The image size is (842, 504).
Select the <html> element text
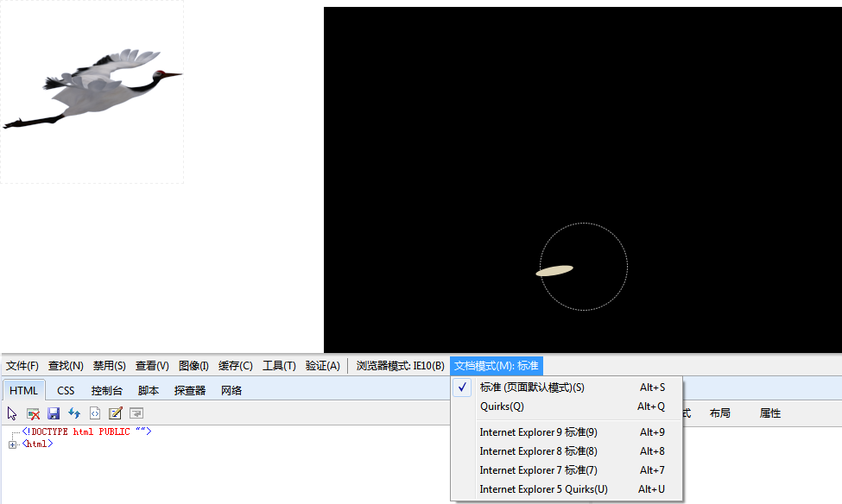click(37, 444)
